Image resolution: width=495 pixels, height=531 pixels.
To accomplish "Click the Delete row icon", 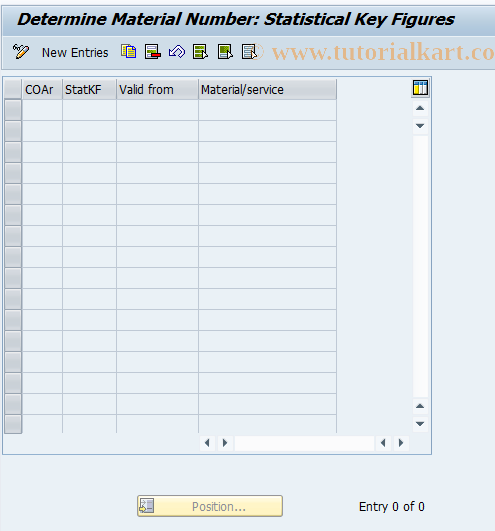I will coord(152,52).
